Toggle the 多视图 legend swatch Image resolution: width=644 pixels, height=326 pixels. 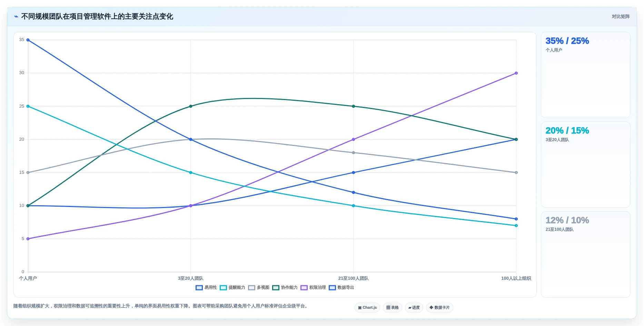(x=251, y=288)
